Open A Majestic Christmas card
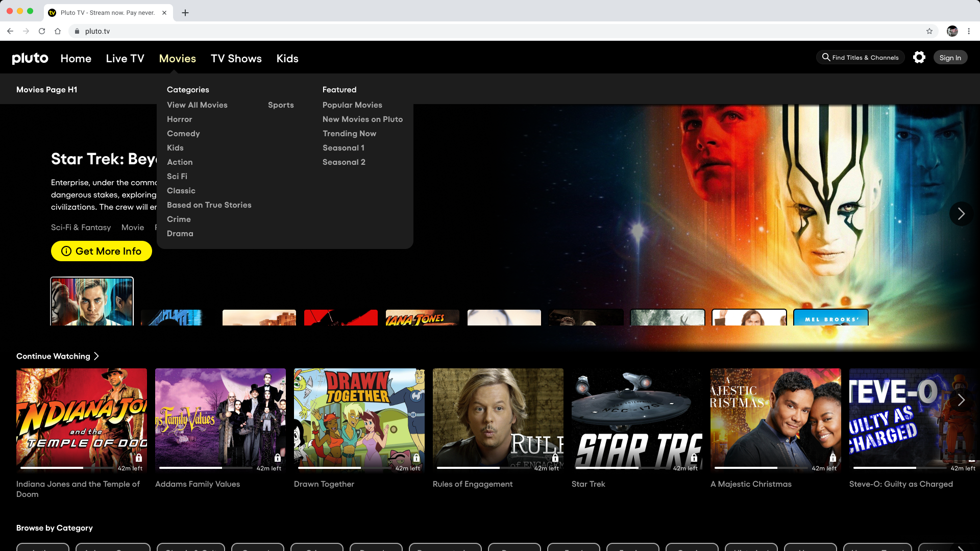 (776, 420)
